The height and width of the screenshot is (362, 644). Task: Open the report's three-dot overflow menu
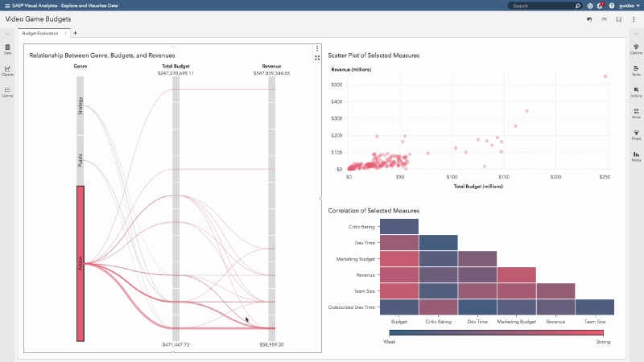[x=633, y=19]
